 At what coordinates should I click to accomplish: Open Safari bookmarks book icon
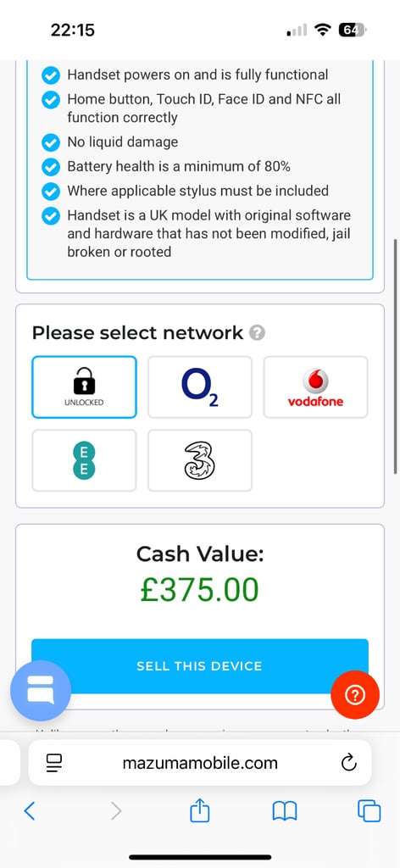tap(285, 811)
